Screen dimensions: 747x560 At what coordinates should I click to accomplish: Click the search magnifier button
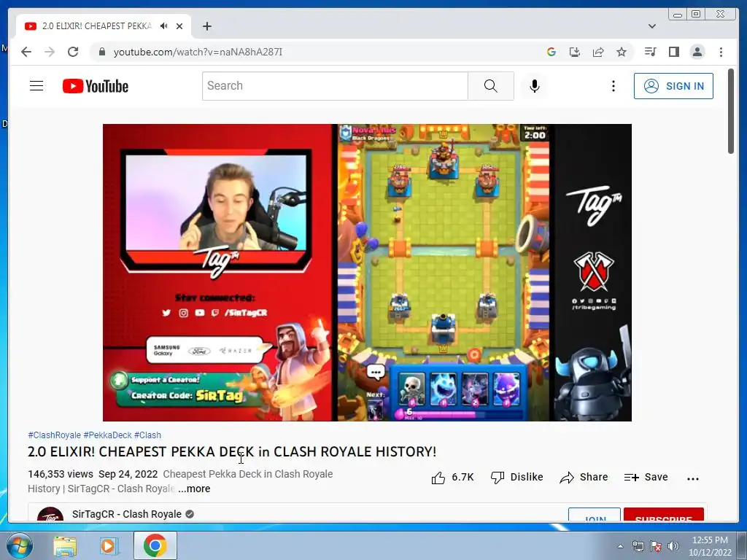point(491,86)
